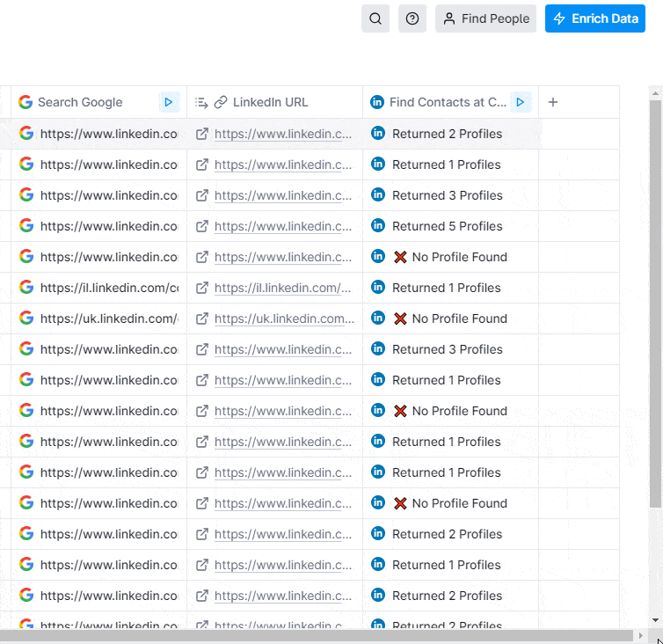
Task: Click the external link icon in first row
Action: pyautogui.click(x=202, y=134)
